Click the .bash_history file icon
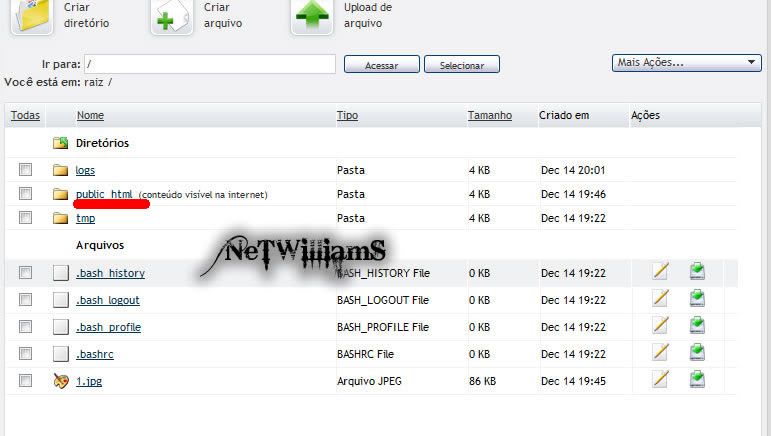 pyautogui.click(x=61, y=273)
